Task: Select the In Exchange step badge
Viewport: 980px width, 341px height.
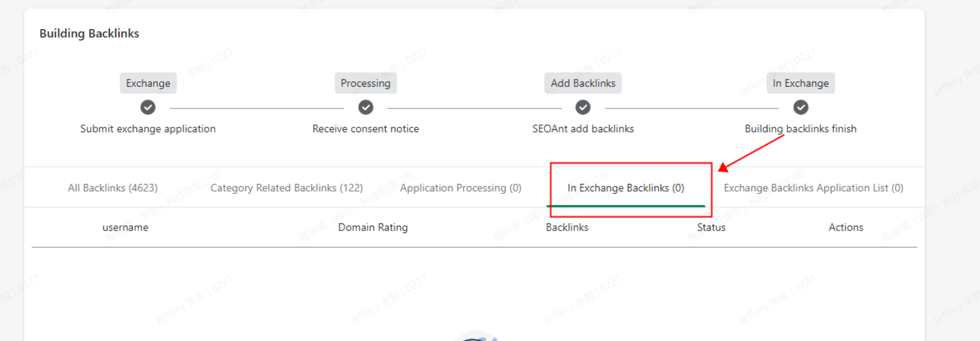Action: click(801, 83)
